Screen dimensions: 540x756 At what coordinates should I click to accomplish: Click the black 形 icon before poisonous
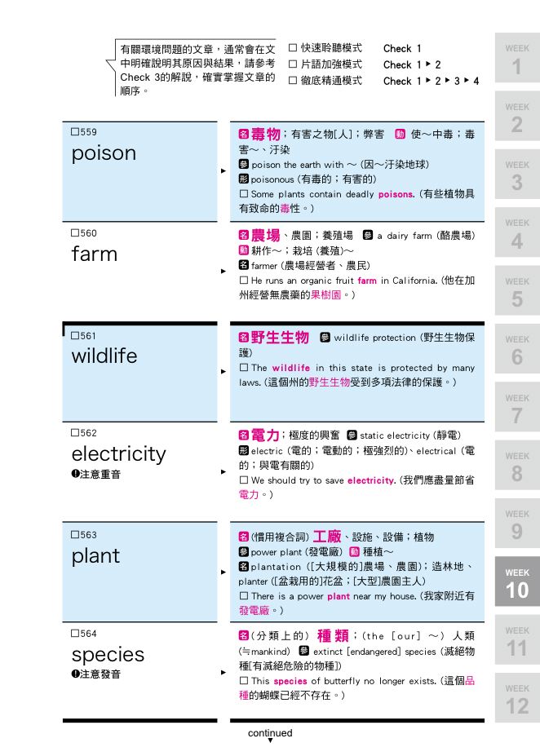pyautogui.click(x=243, y=179)
